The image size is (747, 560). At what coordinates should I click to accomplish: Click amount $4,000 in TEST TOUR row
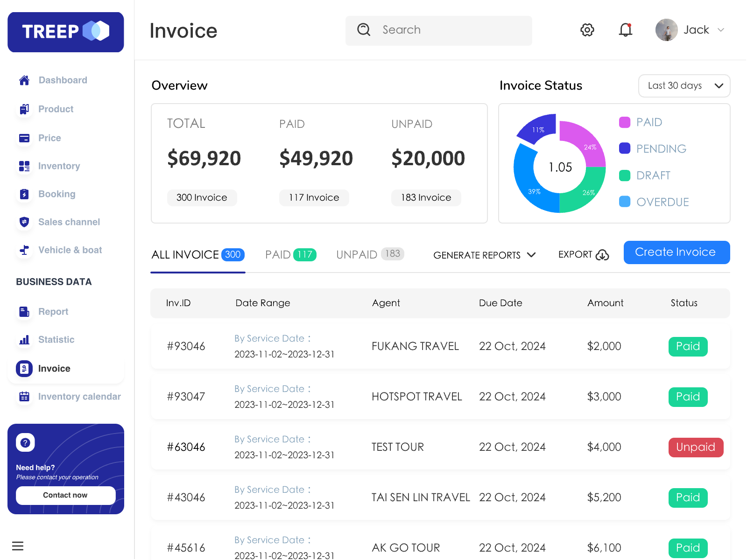[x=604, y=447]
